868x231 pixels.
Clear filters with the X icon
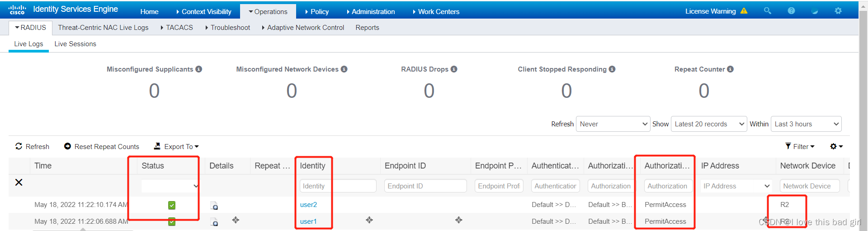pos(19,182)
